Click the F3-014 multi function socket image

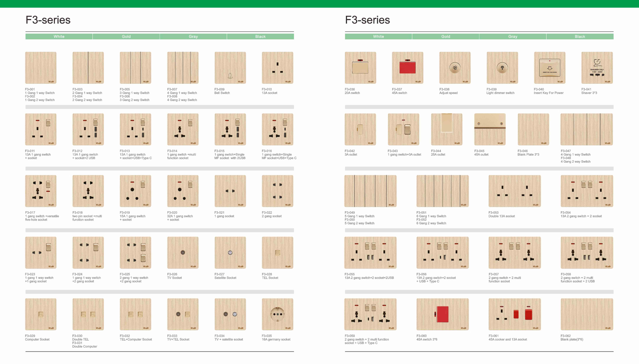(x=183, y=129)
